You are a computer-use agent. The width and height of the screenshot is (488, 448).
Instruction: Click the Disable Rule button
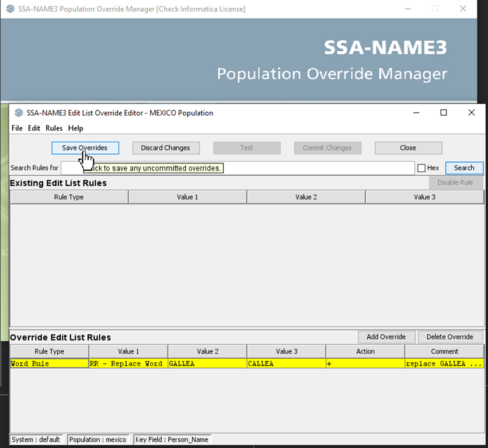click(456, 183)
